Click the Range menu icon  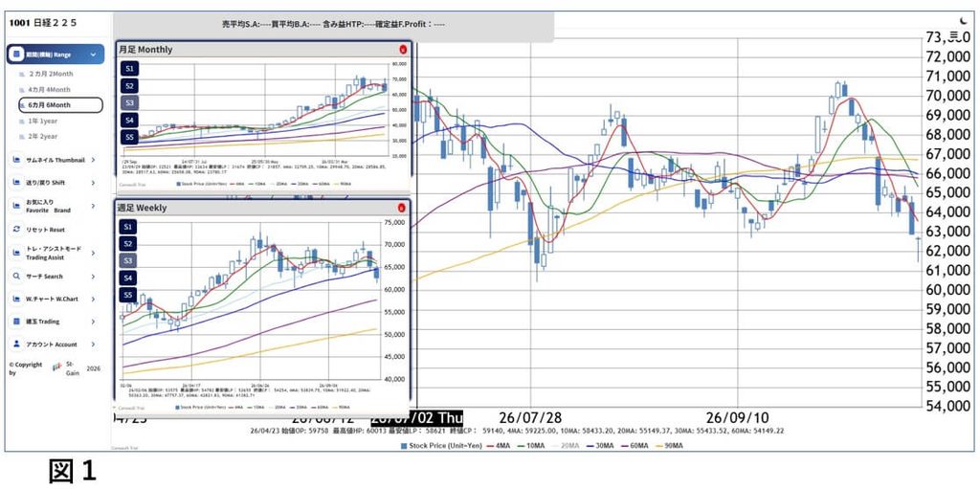[x=17, y=55]
